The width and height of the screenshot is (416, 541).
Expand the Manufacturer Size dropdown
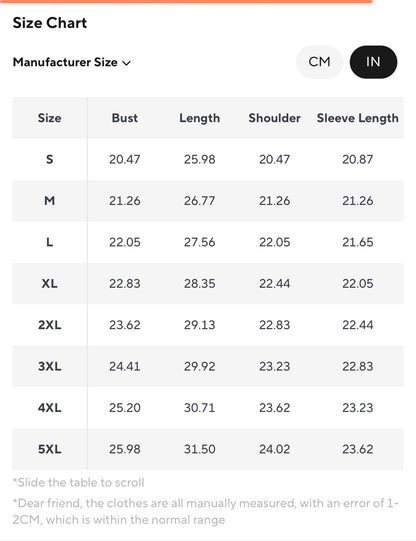(x=72, y=62)
